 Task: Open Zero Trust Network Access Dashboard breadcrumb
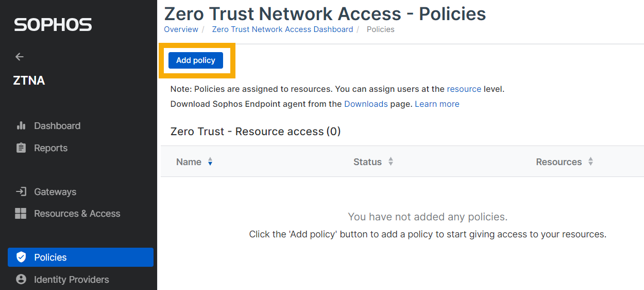coord(282,29)
